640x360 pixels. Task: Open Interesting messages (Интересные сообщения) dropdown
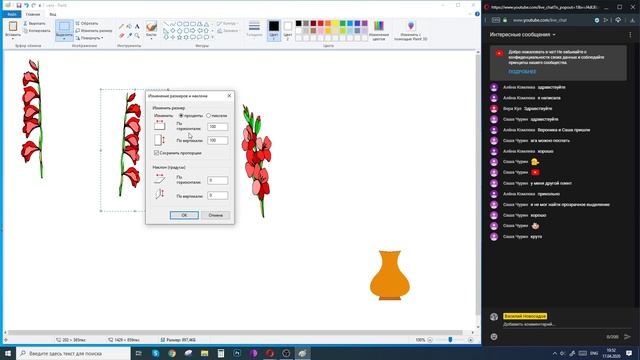(523, 35)
